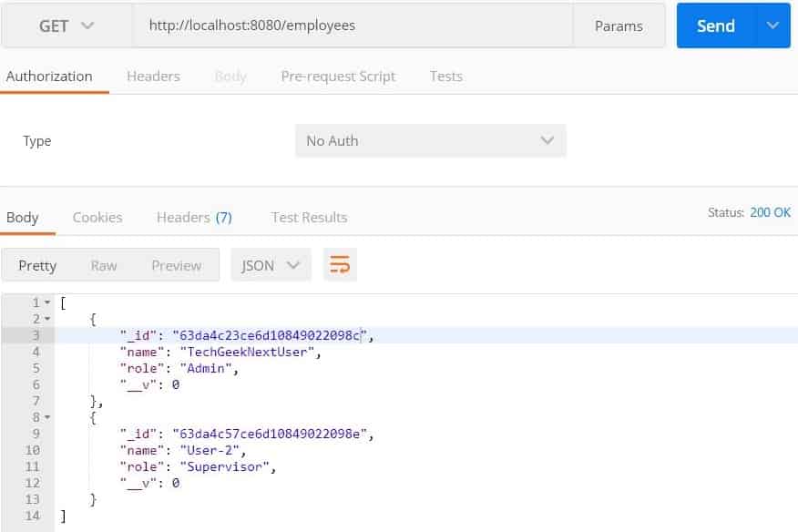Click the request URL field
The image size is (798, 532).
pos(353,26)
